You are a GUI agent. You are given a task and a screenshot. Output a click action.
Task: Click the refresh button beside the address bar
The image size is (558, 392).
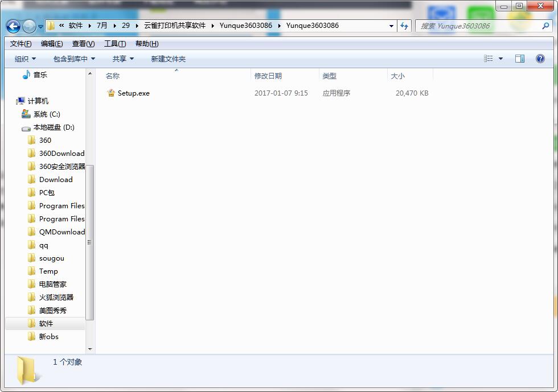404,26
